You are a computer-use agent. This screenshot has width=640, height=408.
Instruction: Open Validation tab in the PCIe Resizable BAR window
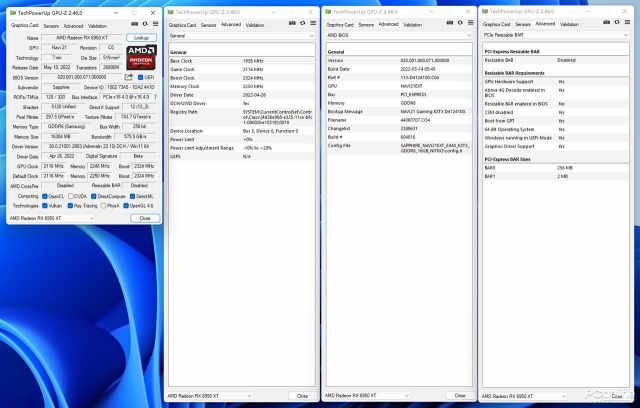point(569,24)
